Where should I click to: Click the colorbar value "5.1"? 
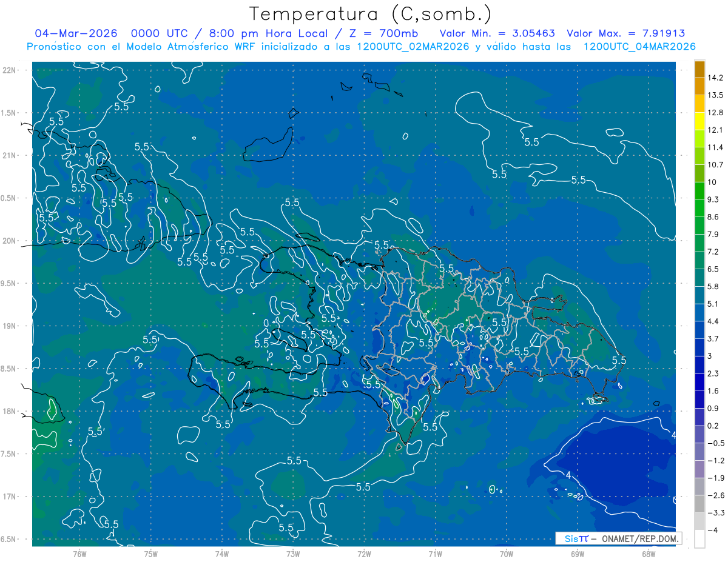coord(713,304)
